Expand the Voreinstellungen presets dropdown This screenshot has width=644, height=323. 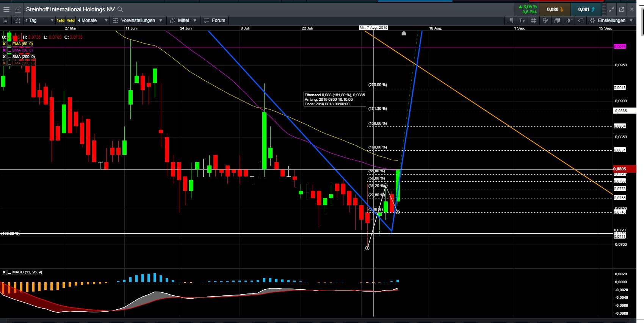click(138, 20)
